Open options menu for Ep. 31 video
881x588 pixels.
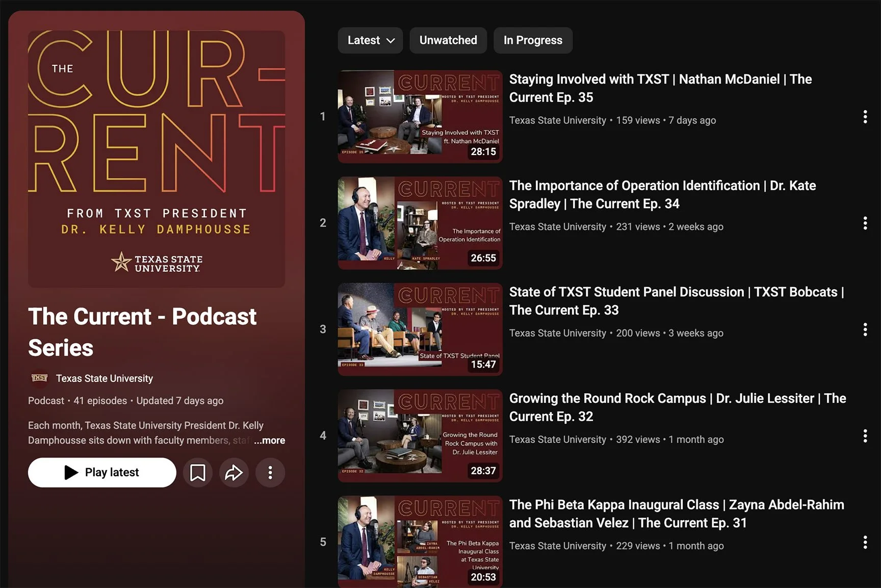click(x=865, y=542)
